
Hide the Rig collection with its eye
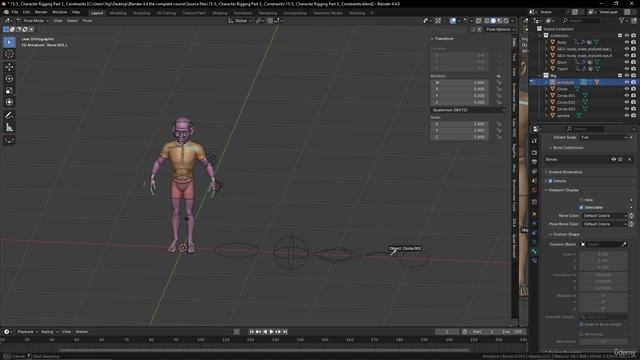(x=627, y=76)
